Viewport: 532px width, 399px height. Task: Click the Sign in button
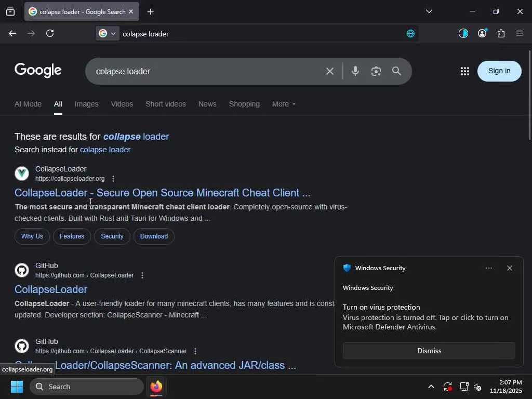[x=499, y=71]
